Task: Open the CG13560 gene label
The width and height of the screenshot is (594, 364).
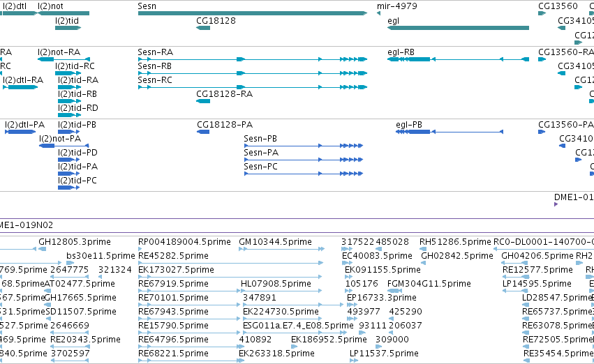Action: click(558, 6)
